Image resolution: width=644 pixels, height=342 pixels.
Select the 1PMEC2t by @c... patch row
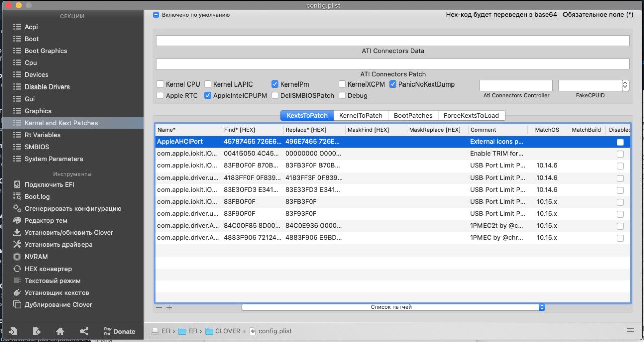click(393, 226)
